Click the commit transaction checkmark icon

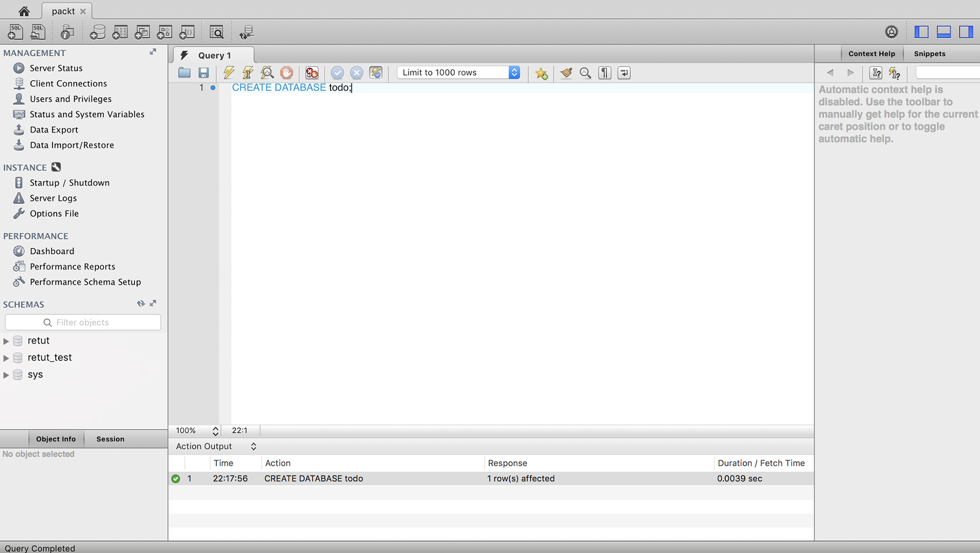coord(337,73)
